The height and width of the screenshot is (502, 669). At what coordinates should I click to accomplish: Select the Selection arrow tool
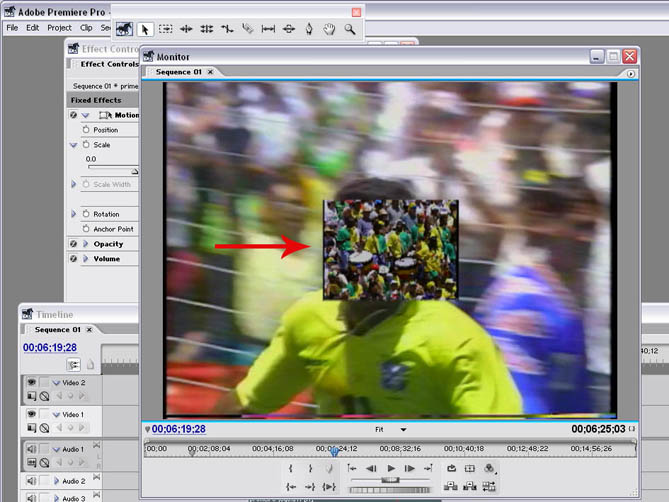click(x=144, y=30)
